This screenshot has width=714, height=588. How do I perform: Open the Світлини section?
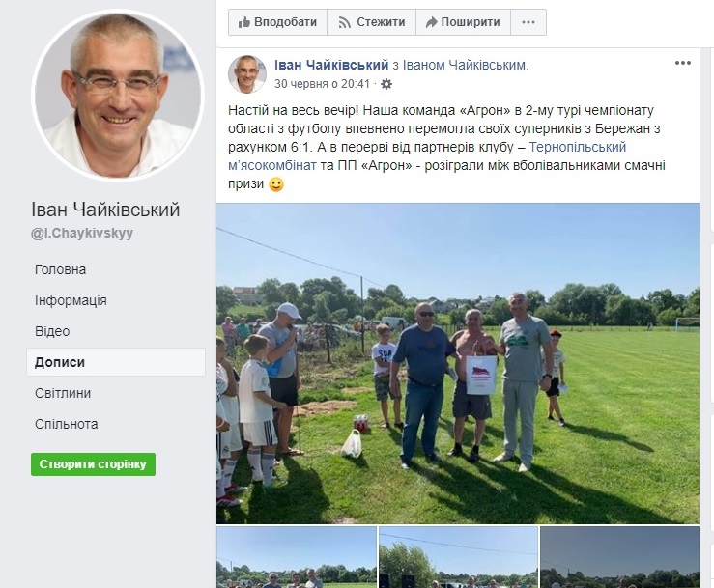pos(63,393)
